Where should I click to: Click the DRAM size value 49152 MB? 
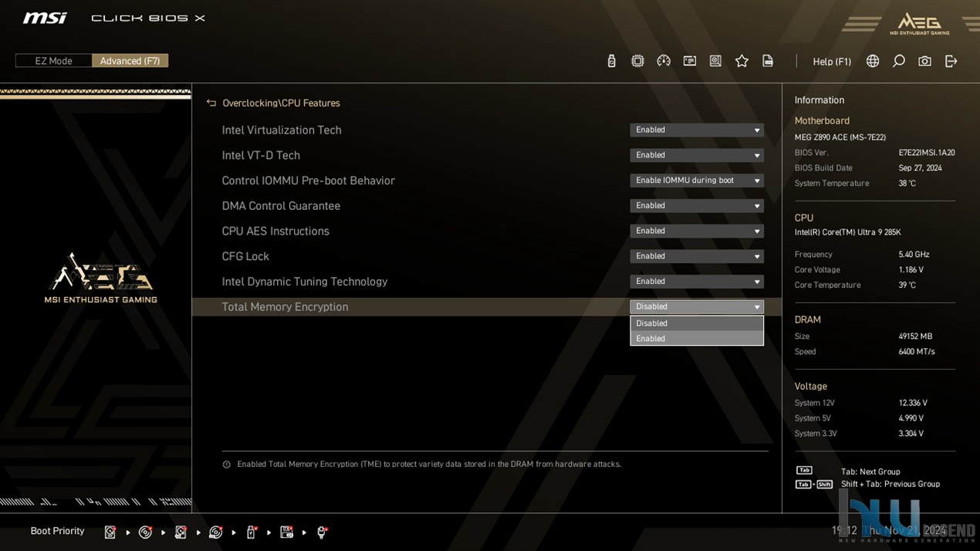pyautogui.click(x=916, y=336)
